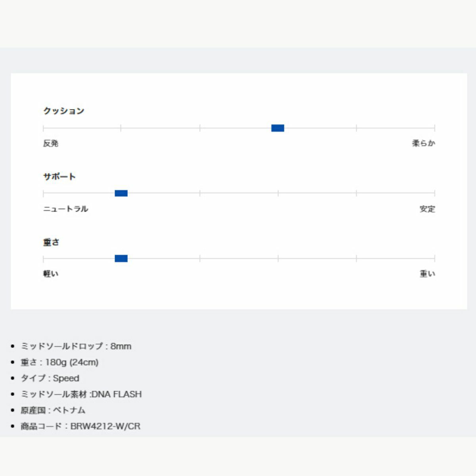Click the サポート slider blue marker

121,193
